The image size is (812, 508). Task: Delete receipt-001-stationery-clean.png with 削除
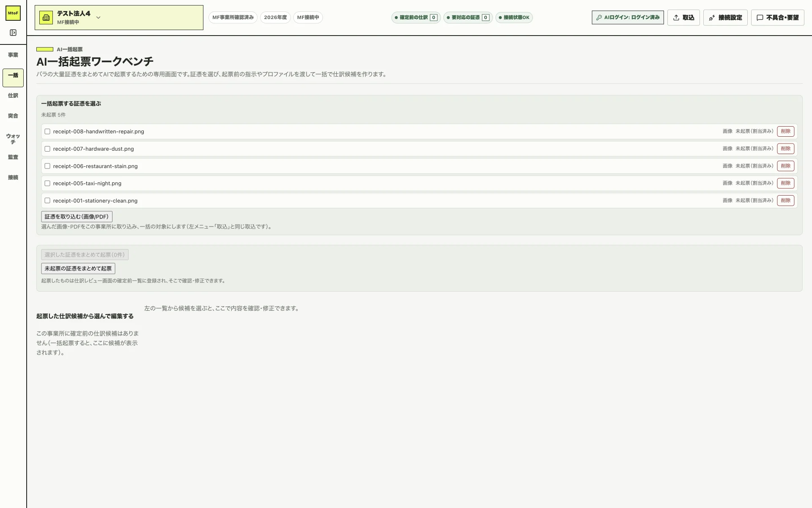(785, 201)
